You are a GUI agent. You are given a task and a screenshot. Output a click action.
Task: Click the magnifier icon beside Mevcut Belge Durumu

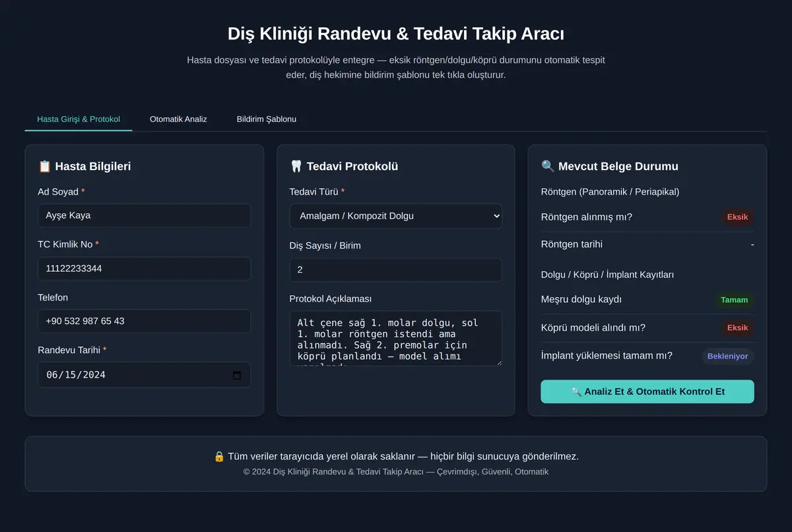tap(548, 166)
